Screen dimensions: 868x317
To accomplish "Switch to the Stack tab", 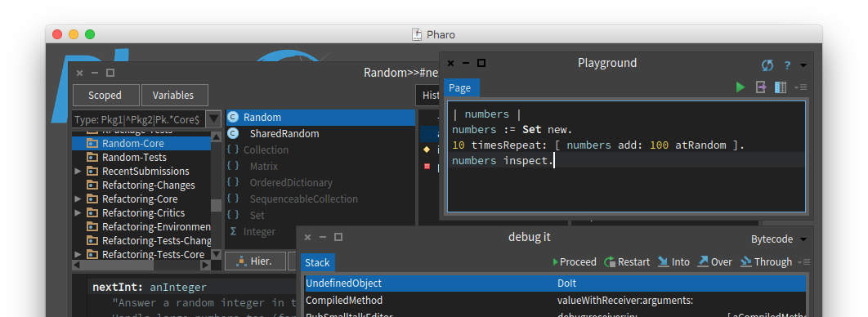I will [x=318, y=263].
